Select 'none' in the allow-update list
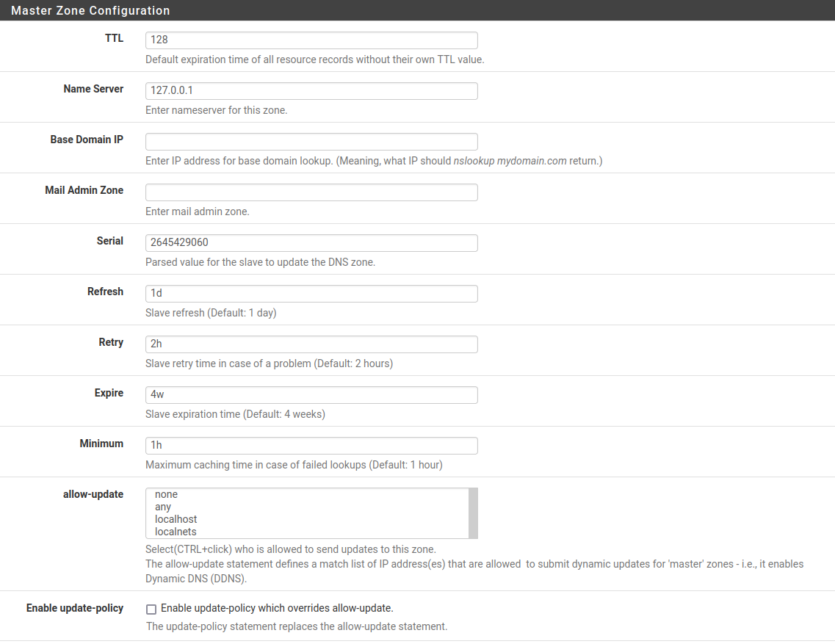The height and width of the screenshot is (644, 835). pos(165,494)
